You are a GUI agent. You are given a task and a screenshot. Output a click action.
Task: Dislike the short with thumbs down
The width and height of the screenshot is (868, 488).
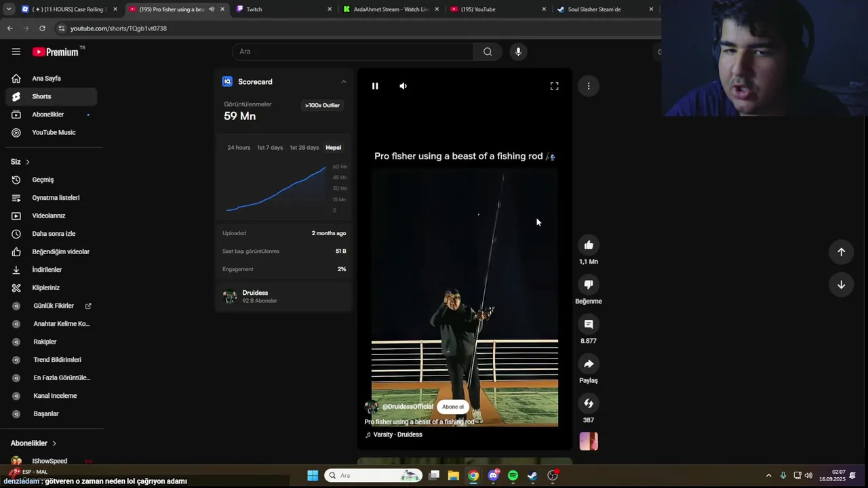(x=589, y=285)
